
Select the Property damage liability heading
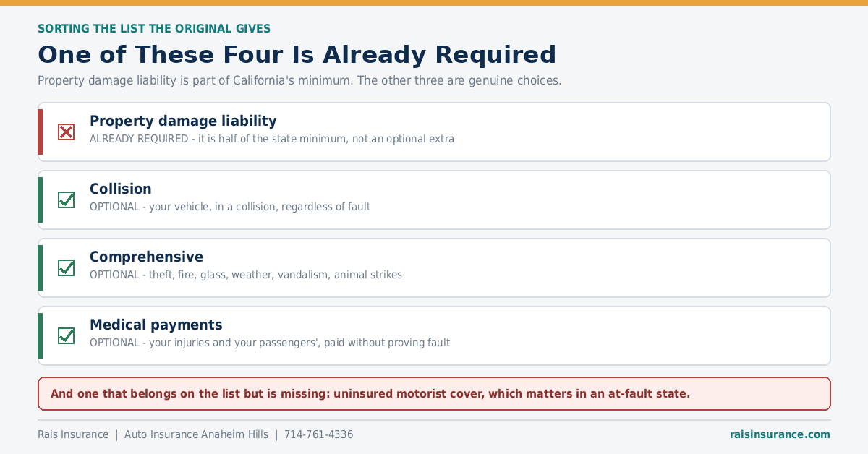pyautogui.click(x=183, y=121)
